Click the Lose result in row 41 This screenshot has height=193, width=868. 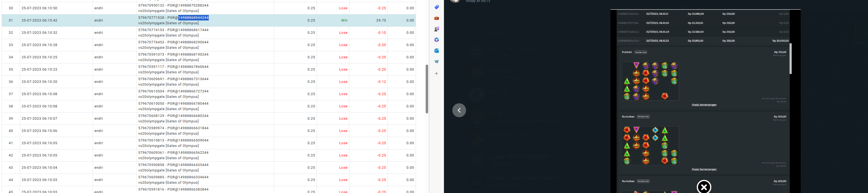(343, 143)
